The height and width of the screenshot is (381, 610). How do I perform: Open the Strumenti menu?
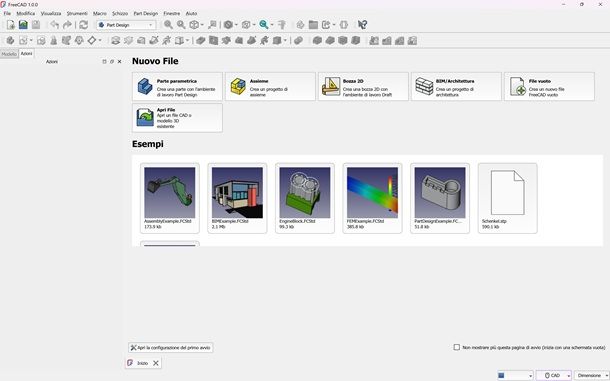pyautogui.click(x=77, y=13)
